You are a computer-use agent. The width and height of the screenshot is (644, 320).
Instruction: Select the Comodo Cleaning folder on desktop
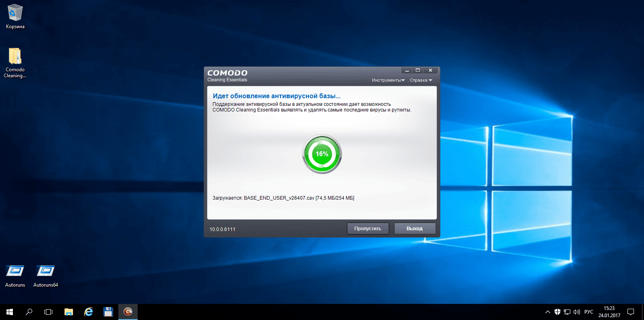[15, 63]
